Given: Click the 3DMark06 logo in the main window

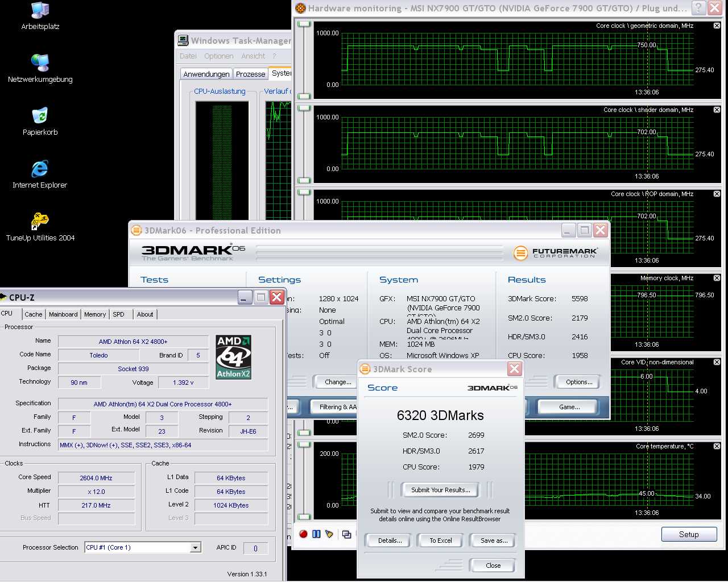Looking at the screenshot, I should pyautogui.click(x=193, y=252).
